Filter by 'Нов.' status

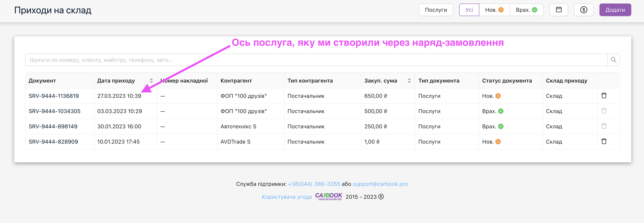pos(494,10)
